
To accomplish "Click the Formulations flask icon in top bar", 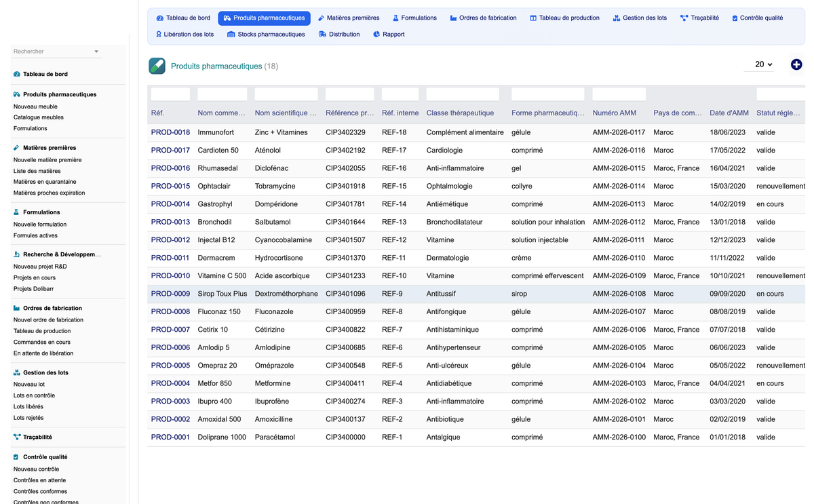I will [x=396, y=18].
